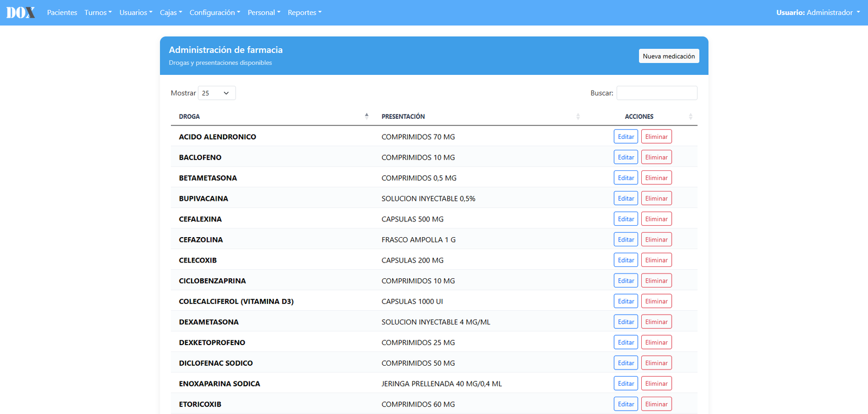This screenshot has width=868, height=414.
Task: Select the ENOXAPARINA SODICA drug name
Action: (220, 384)
